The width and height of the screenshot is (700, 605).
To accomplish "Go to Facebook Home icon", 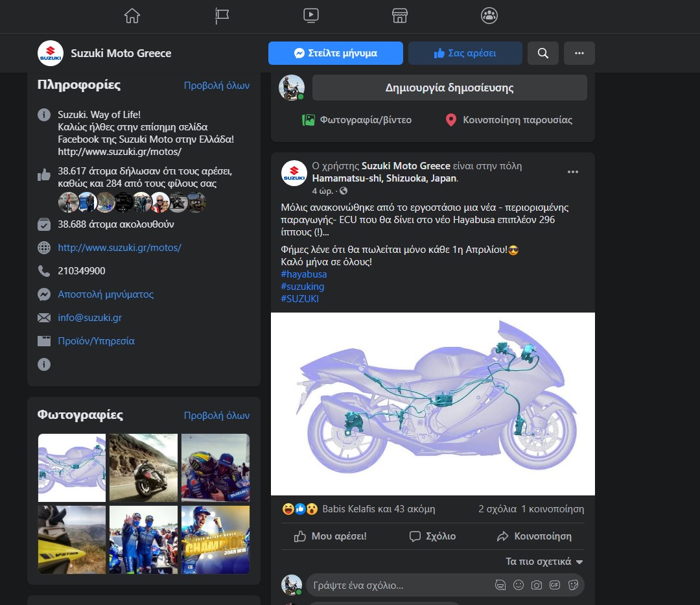I will (132, 16).
